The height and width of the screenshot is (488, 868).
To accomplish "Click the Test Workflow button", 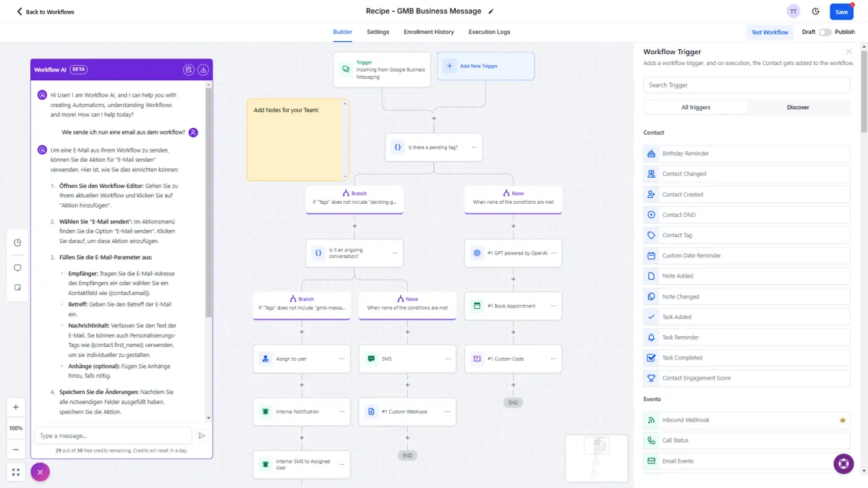I will [770, 32].
